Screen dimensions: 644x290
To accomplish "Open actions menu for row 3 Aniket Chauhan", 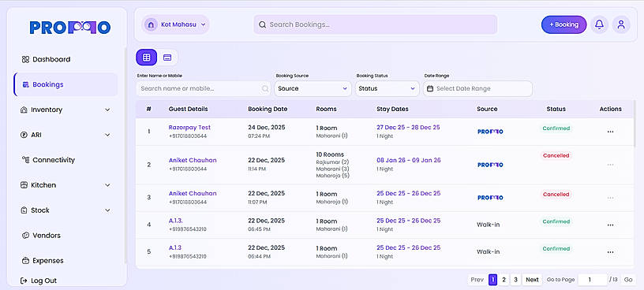I will [610, 198].
